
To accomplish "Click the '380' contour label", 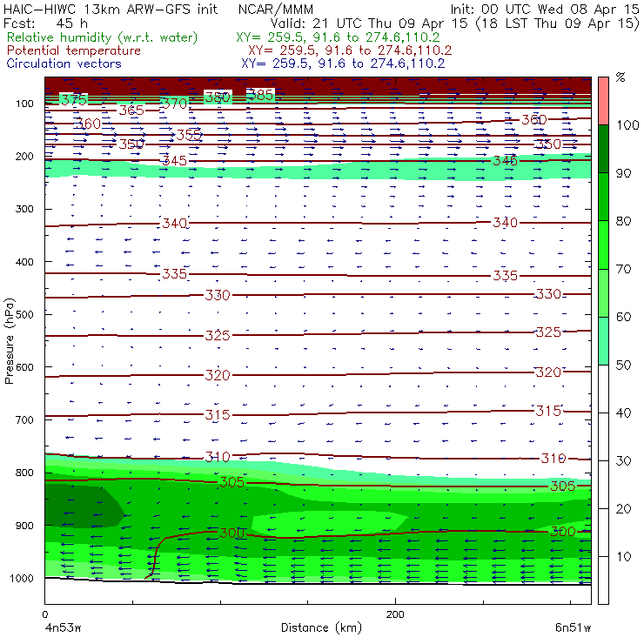I will pyautogui.click(x=218, y=97).
